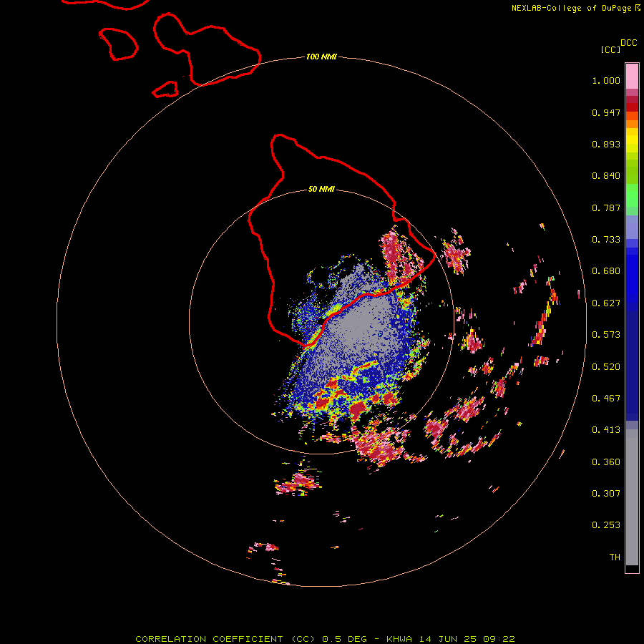Pick the orange color bar segment
Screen dimensions: 644x644
(x=632, y=124)
